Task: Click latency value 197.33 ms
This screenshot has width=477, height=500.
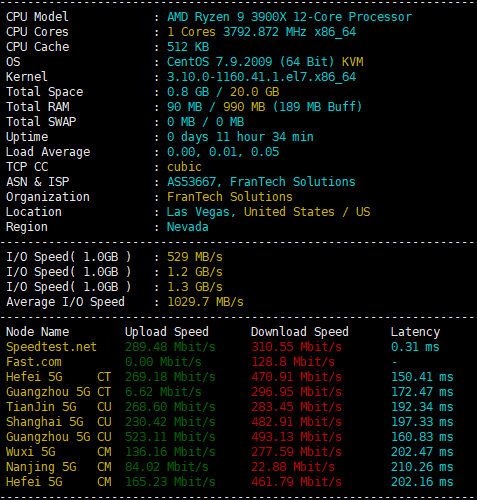Action: [x=422, y=422]
